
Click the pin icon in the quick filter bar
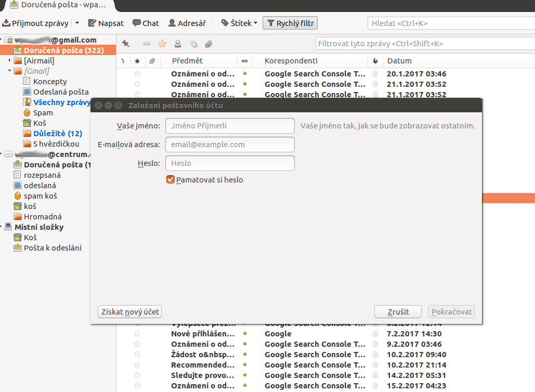pos(125,44)
